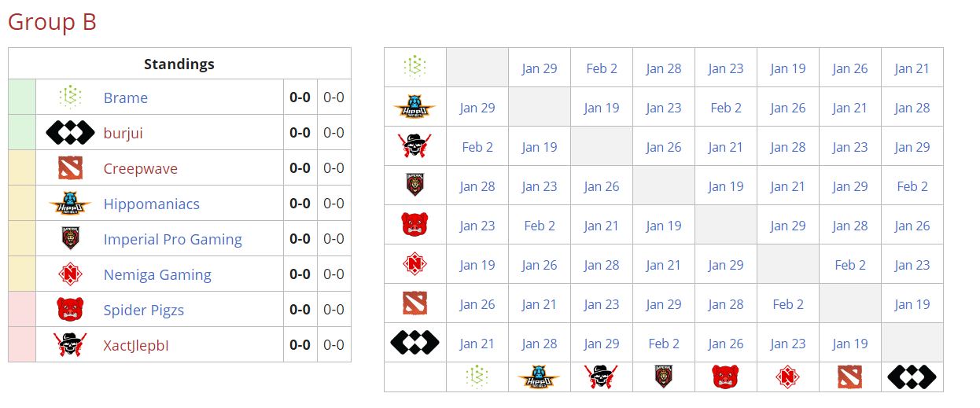Click the green placement cell beside Brame
The width and height of the screenshot is (980, 408).
click(x=22, y=97)
